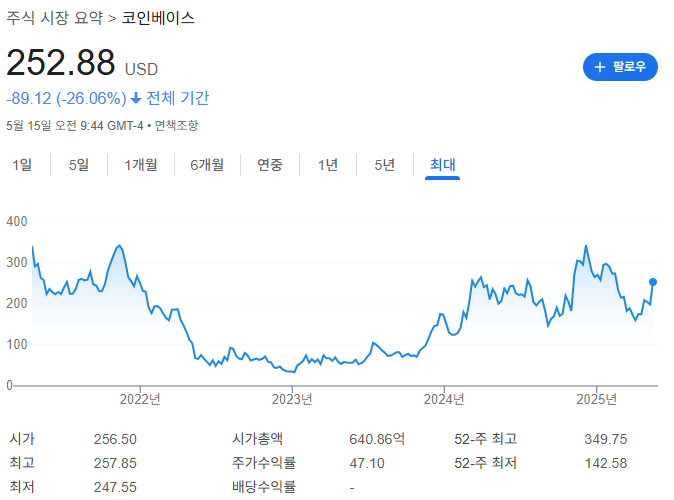Click the 최저 value 247.55
This screenshot has height=500, width=674.
click(x=115, y=488)
